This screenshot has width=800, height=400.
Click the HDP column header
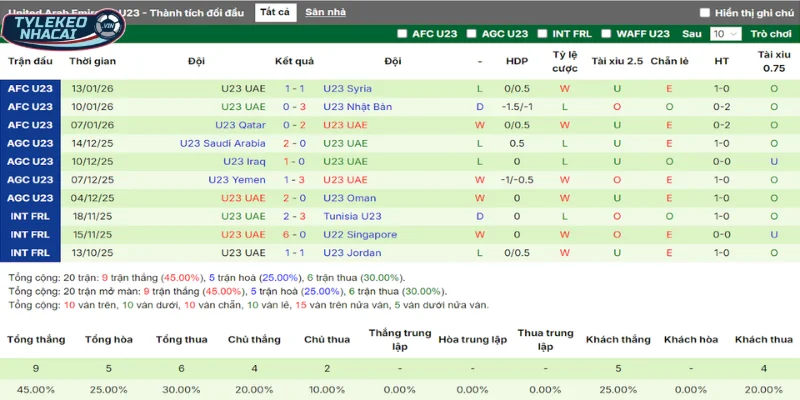[x=516, y=61]
